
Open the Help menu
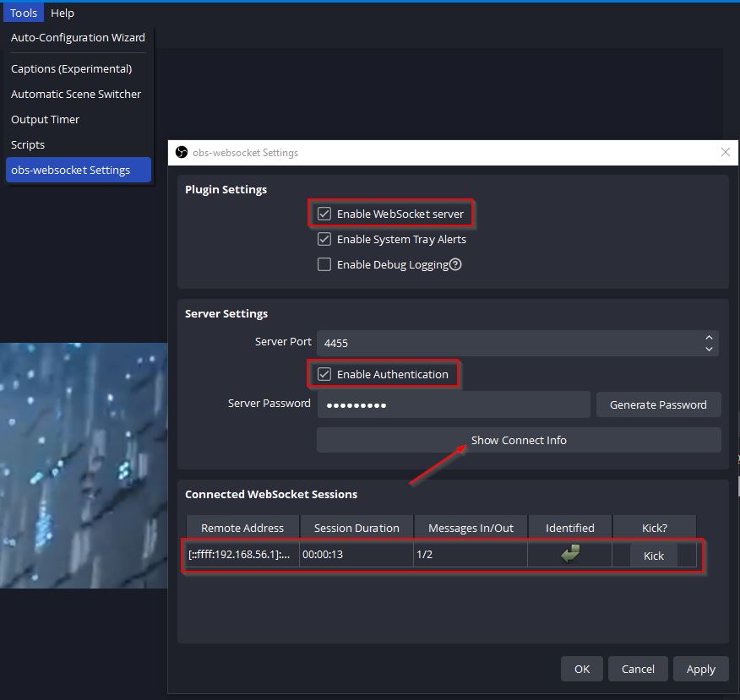click(x=63, y=13)
